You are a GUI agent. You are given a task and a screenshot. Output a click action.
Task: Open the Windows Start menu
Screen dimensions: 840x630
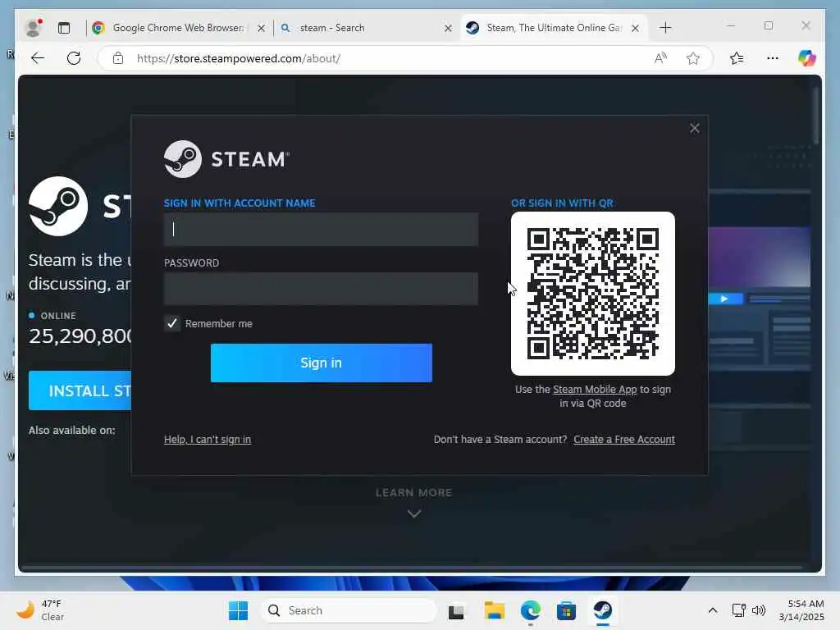point(238,610)
